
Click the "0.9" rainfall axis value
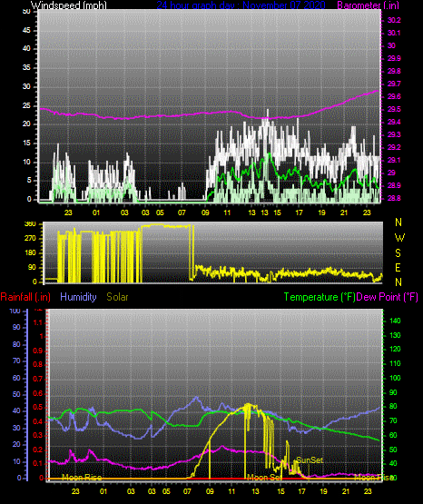point(38,351)
